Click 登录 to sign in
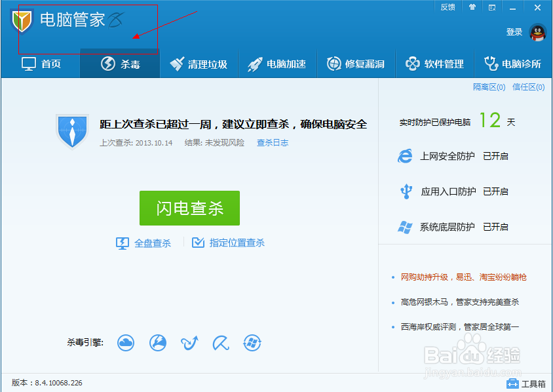Screen dimensions: 553x392 click(x=514, y=31)
